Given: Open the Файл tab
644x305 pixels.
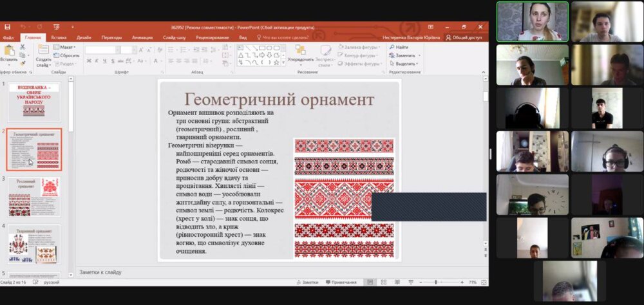Looking at the screenshot, I should point(8,38).
